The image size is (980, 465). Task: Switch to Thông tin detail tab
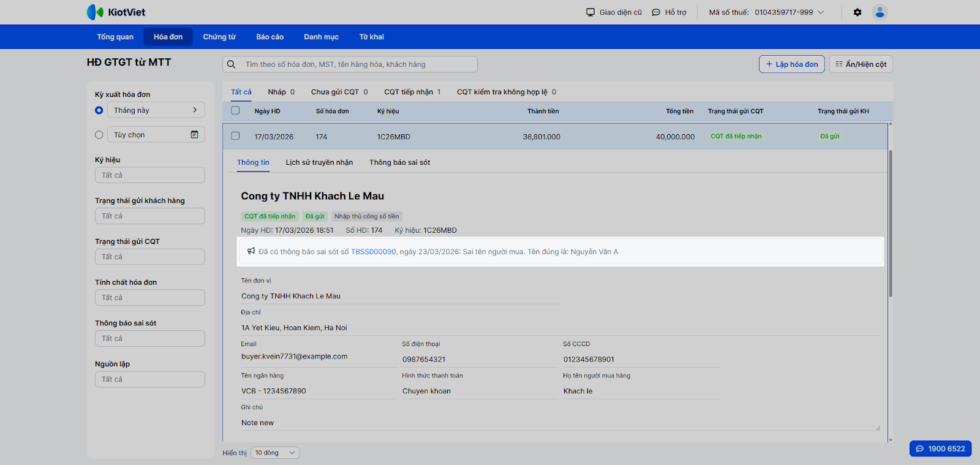coord(254,162)
